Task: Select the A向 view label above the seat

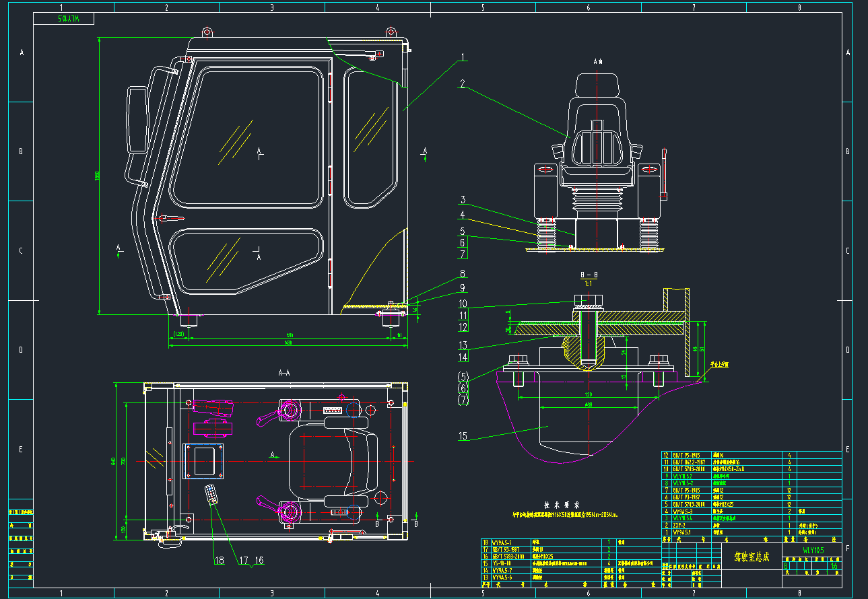Action: [599, 61]
